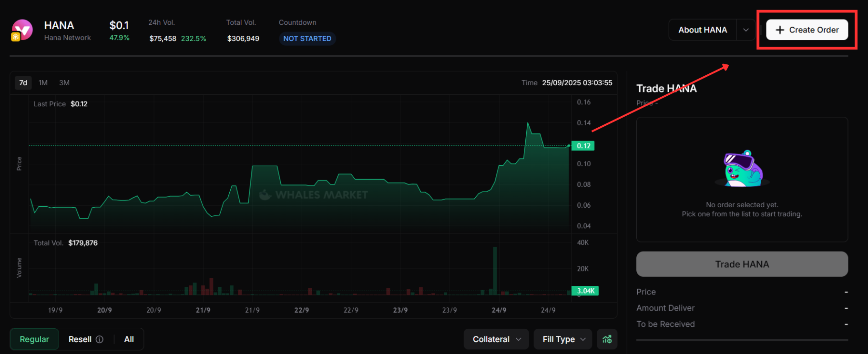Open the Collateral filter dropdown

point(496,339)
